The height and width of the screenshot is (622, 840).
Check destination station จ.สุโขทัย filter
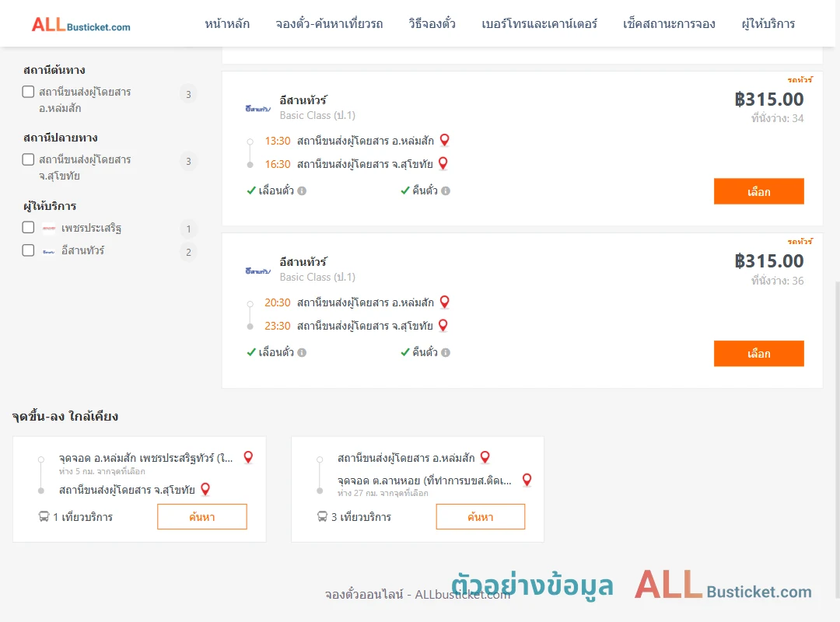pos(29,159)
